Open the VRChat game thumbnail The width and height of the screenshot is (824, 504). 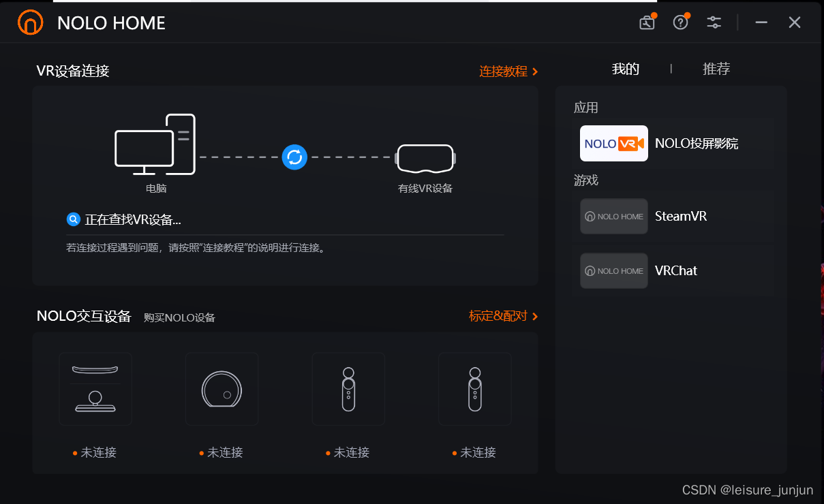(x=613, y=271)
